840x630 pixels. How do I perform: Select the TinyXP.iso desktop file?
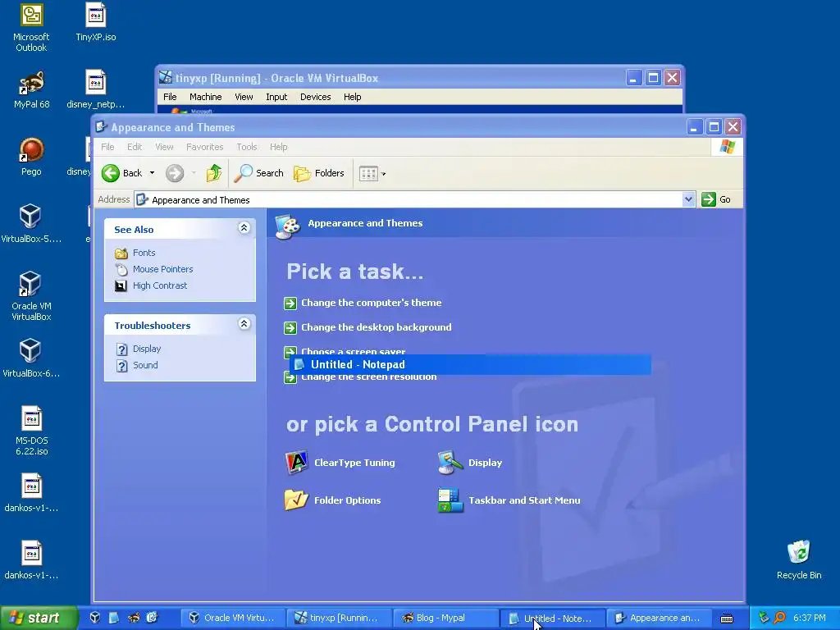(x=96, y=22)
